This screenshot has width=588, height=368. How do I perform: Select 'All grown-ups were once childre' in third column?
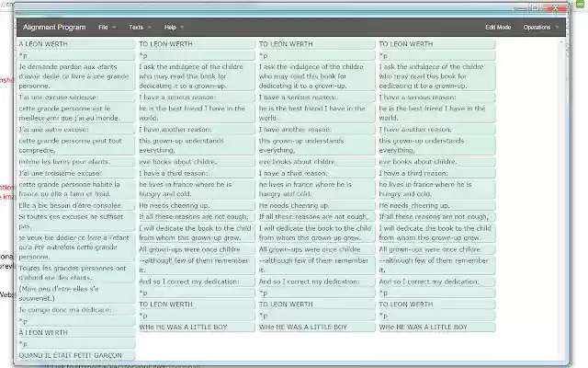(316, 249)
